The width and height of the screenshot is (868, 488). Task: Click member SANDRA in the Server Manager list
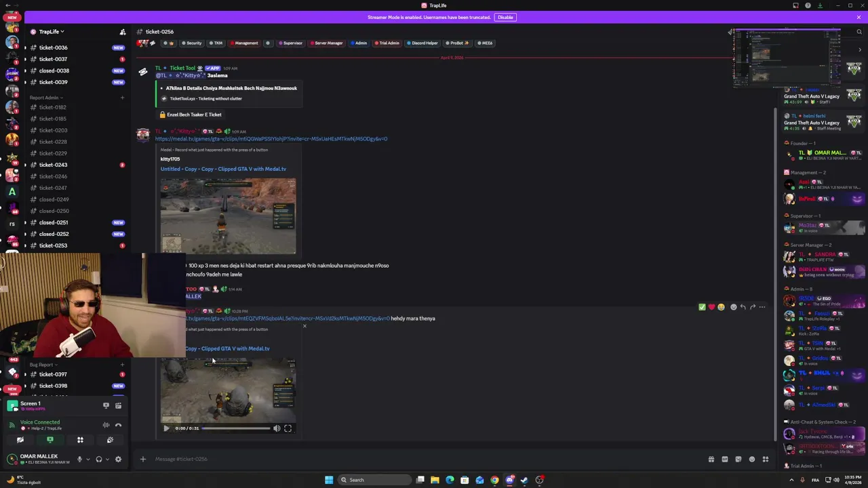click(822, 257)
